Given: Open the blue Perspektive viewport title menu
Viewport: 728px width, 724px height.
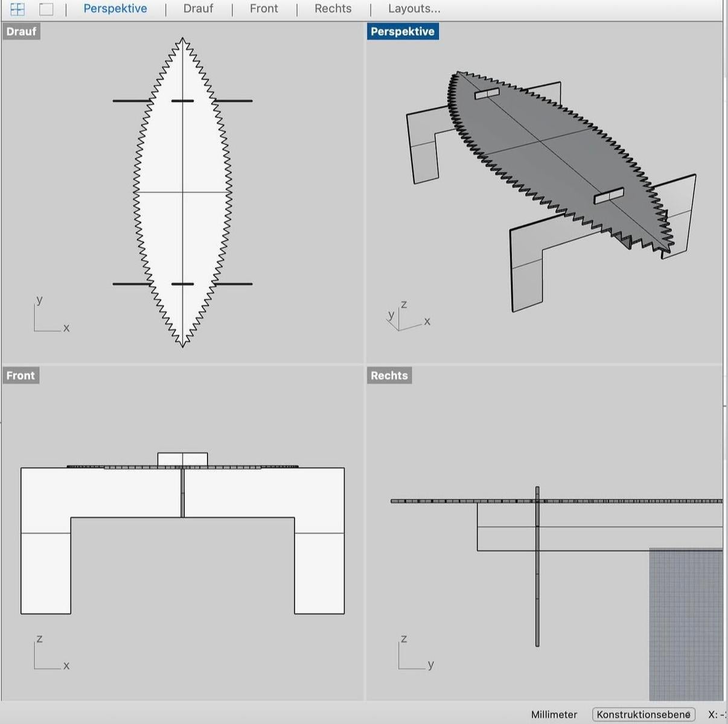Looking at the screenshot, I should (x=403, y=31).
